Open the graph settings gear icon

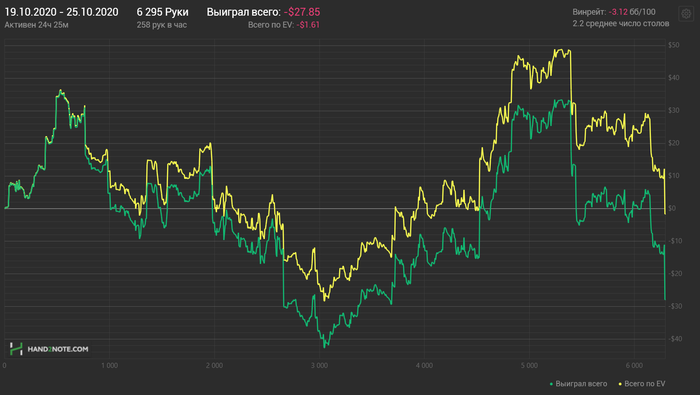[x=686, y=13]
